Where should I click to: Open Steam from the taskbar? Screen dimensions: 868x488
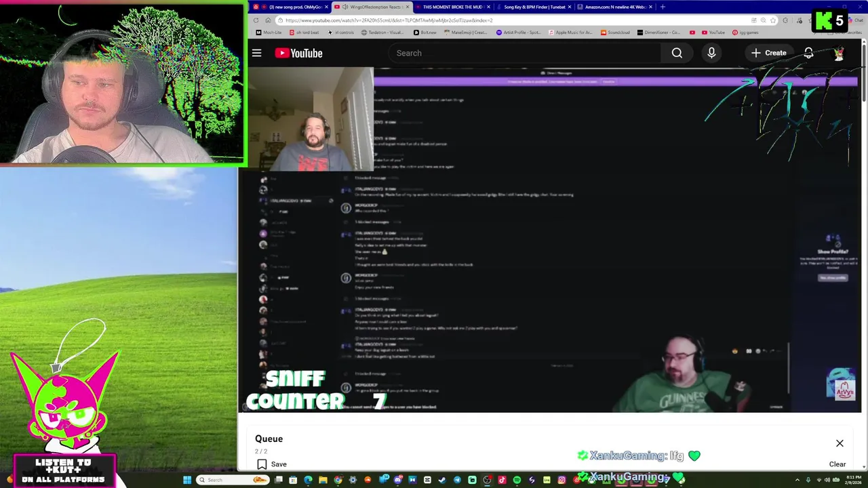[x=442, y=480]
